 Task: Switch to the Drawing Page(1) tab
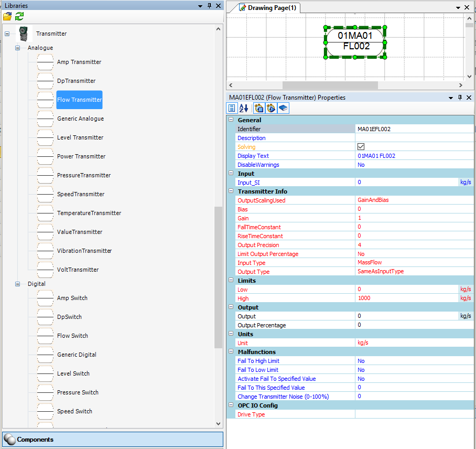[267, 8]
